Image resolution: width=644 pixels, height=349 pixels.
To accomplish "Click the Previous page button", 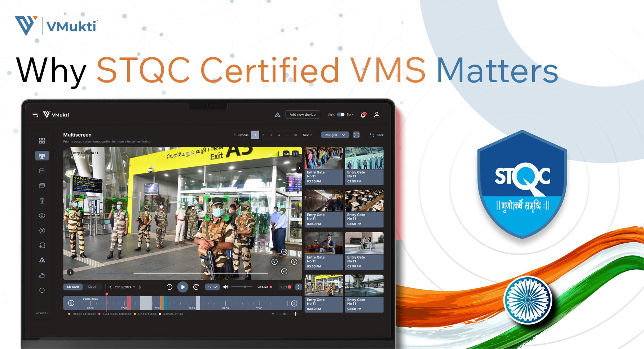I will click(x=241, y=135).
